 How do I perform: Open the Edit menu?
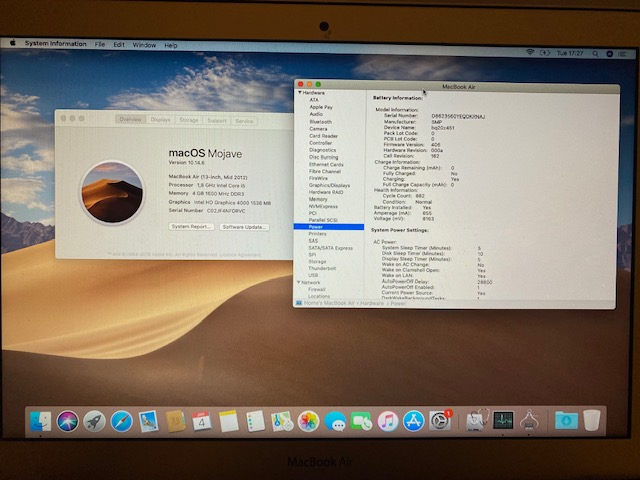click(x=119, y=44)
